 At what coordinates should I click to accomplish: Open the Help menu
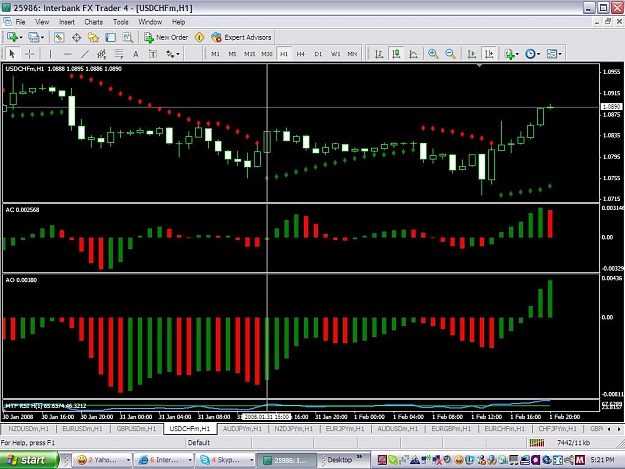[179, 22]
